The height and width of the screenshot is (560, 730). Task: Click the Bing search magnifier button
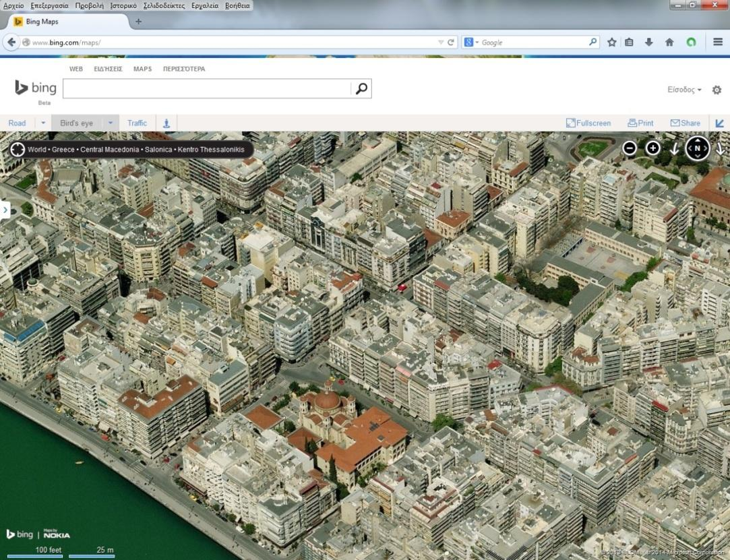tap(361, 88)
